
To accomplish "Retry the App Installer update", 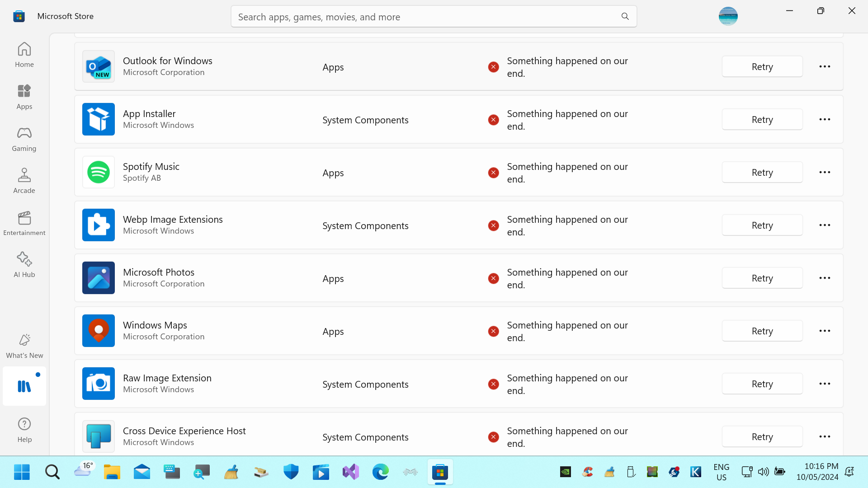I will (762, 119).
